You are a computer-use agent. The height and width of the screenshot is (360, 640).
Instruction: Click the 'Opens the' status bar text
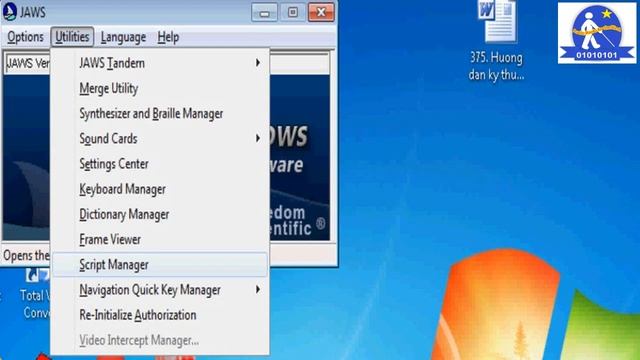pyautogui.click(x=26, y=256)
